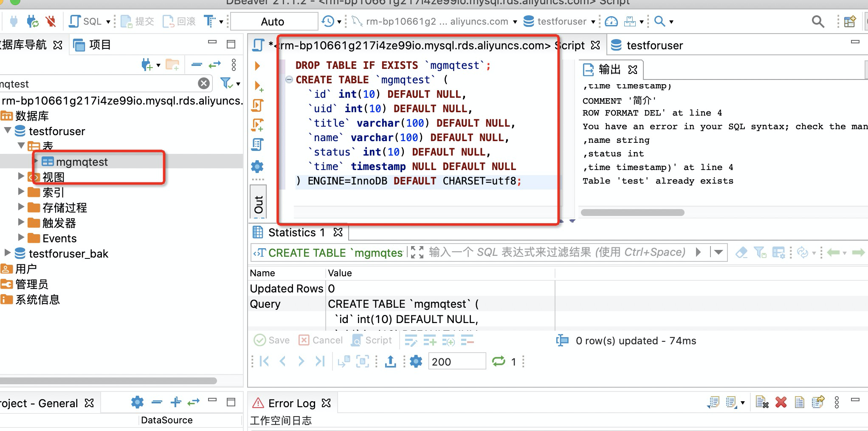Click new connection plug icon in navigator
Screen dimensions: 868x431
(x=147, y=65)
